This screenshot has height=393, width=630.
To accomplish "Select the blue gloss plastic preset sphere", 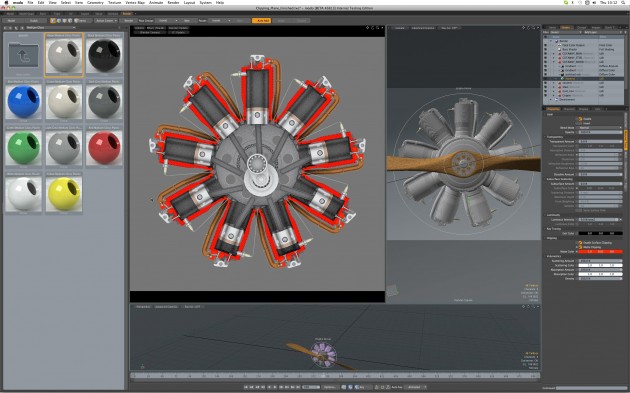I will coord(24,100).
